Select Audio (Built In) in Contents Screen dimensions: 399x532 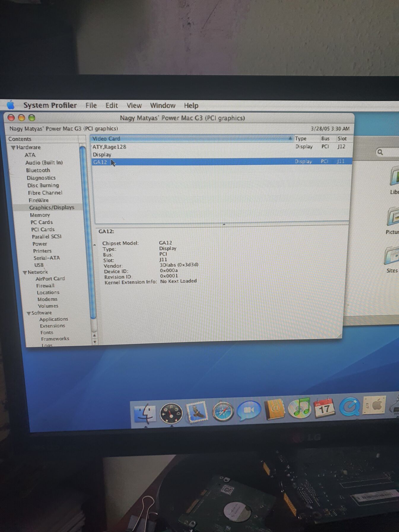44,163
